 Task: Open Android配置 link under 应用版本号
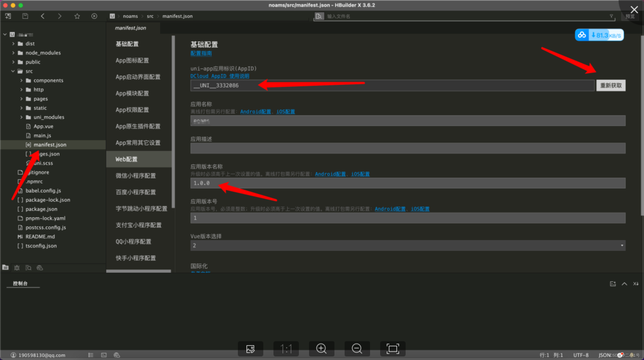(390, 209)
